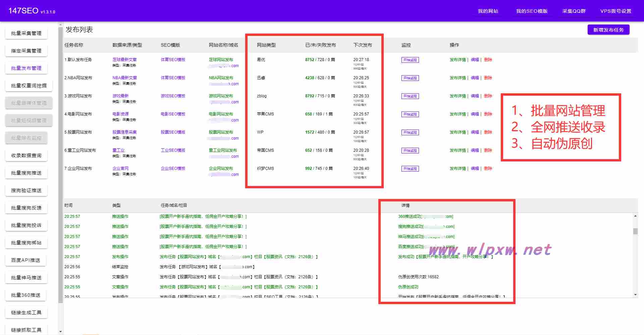This screenshot has height=335, width=644.
Task: Open 发布详情 for 默认发布任务
Action: pyautogui.click(x=458, y=60)
